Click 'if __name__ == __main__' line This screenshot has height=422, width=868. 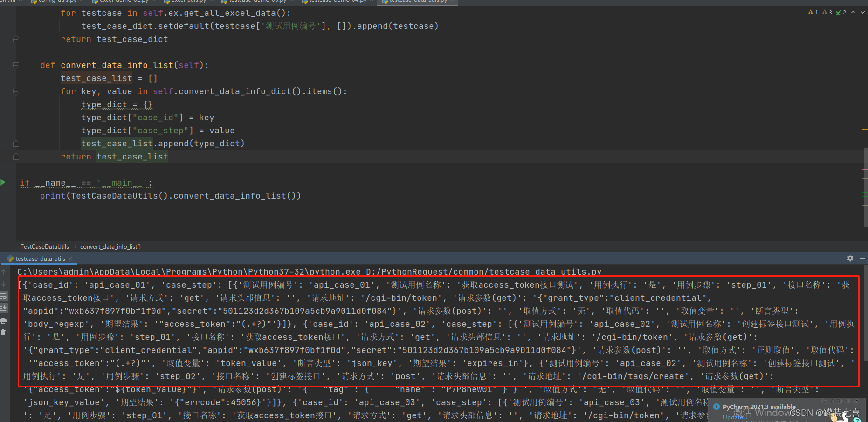click(86, 183)
